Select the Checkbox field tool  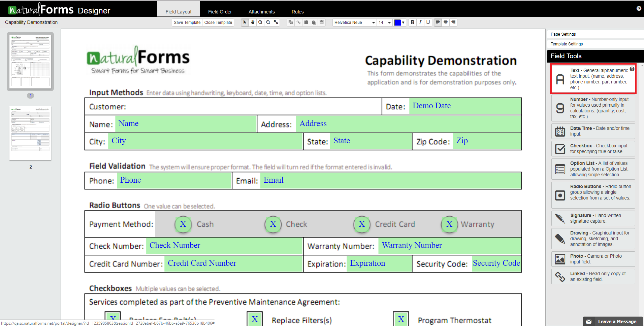point(593,149)
